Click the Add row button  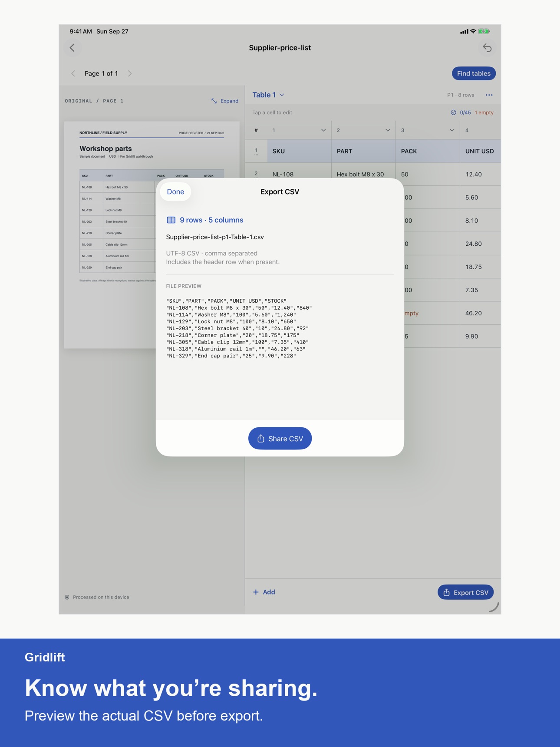coord(264,592)
